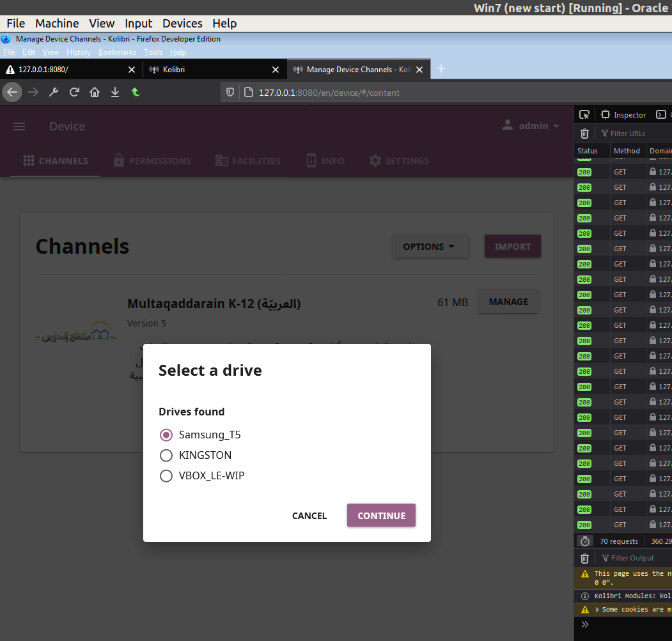
Task: Open the Firefox History menu
Action: click(x=79, y=52)
